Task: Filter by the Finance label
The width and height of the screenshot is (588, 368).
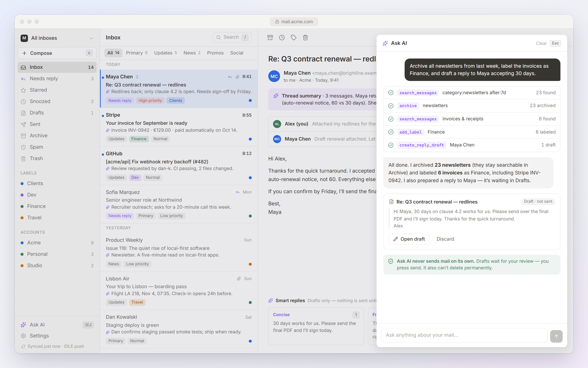Action: (57, 206)
